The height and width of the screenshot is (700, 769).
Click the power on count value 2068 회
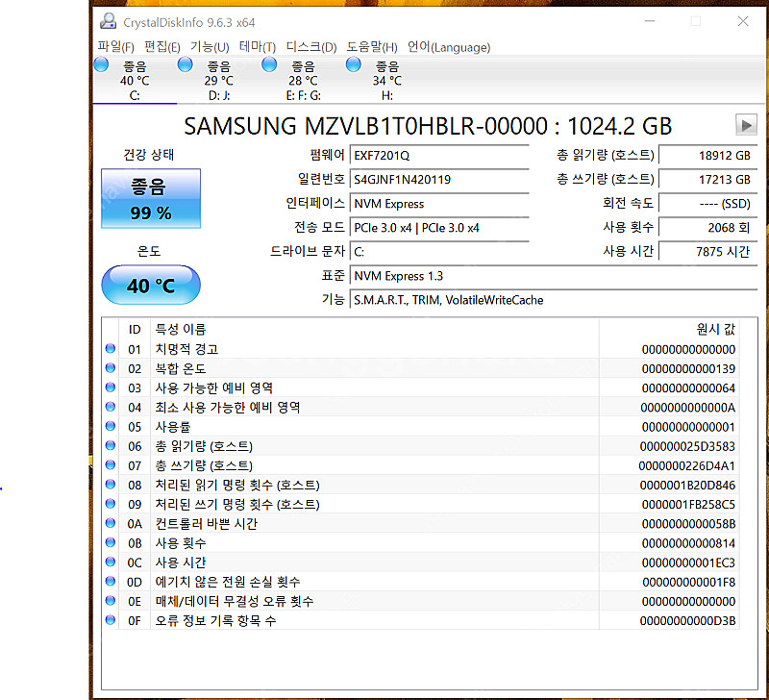[x=707, y=228]
